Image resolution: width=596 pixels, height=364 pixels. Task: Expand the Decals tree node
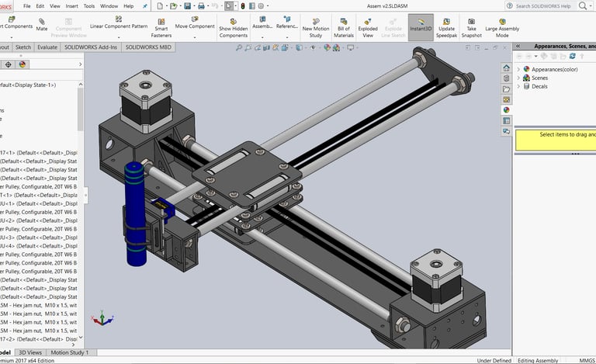point(518,86)
